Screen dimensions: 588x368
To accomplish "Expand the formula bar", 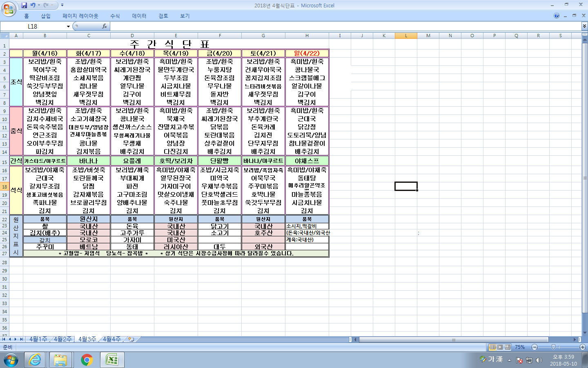I will click(584, 26).
